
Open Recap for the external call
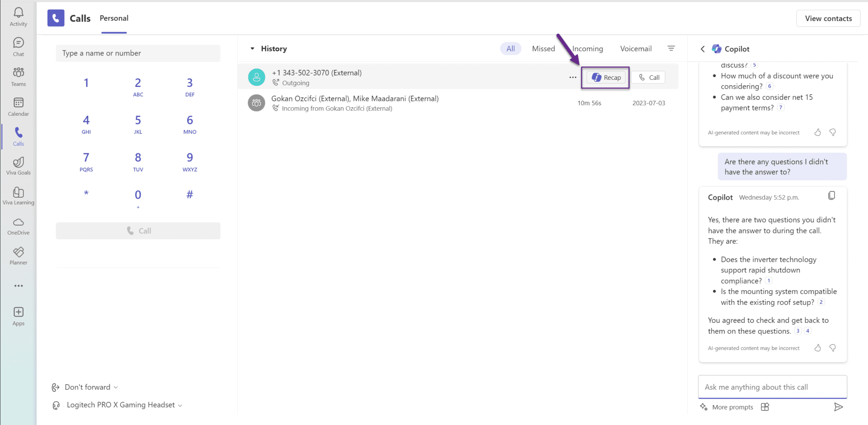tap(605, 77)
